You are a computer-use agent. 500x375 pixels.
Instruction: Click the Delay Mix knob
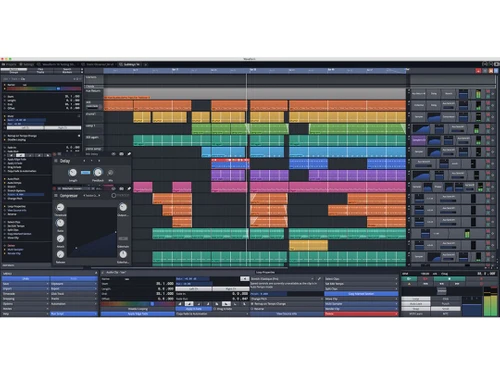110,172
